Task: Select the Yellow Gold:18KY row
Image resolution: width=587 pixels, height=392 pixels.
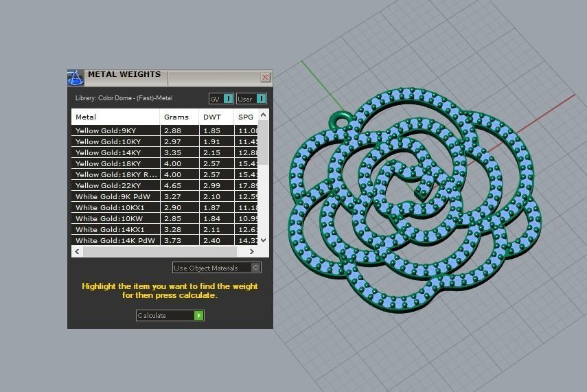Action: pos(164,163)
